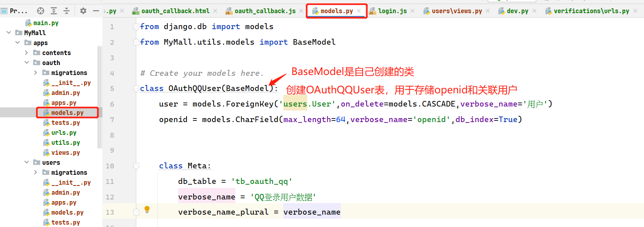Screen dimensions: 644x227
Task: Switch to the oauth_callback.js tab
Action: [x=265, y=11]
